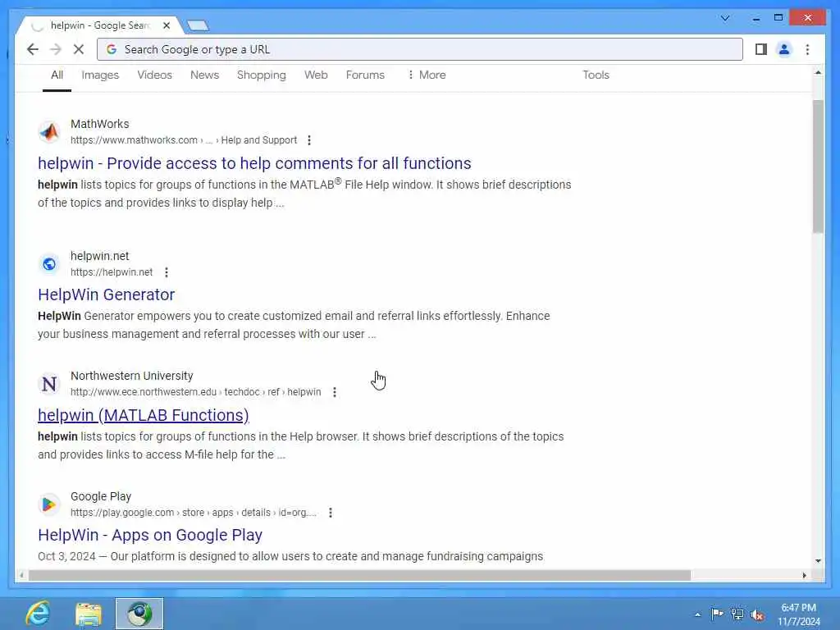Screen dimensions: 840x630
Task: Click the browser icon in the taskbar
Action: [139, 614]
